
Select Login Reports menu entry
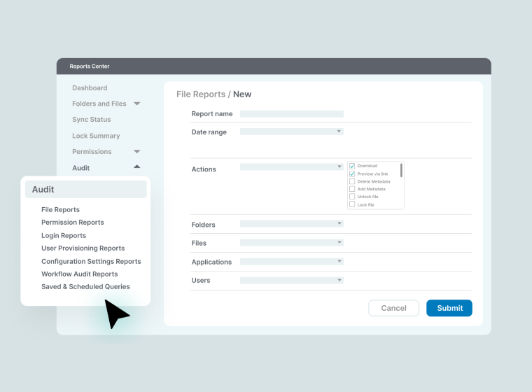coord(64,235)
